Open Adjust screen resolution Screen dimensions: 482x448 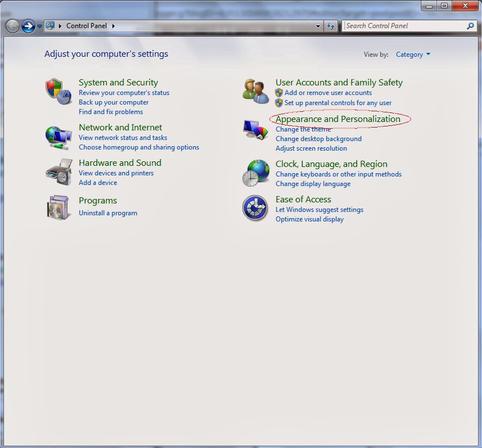pyautogui.click(x=311, y=148)
